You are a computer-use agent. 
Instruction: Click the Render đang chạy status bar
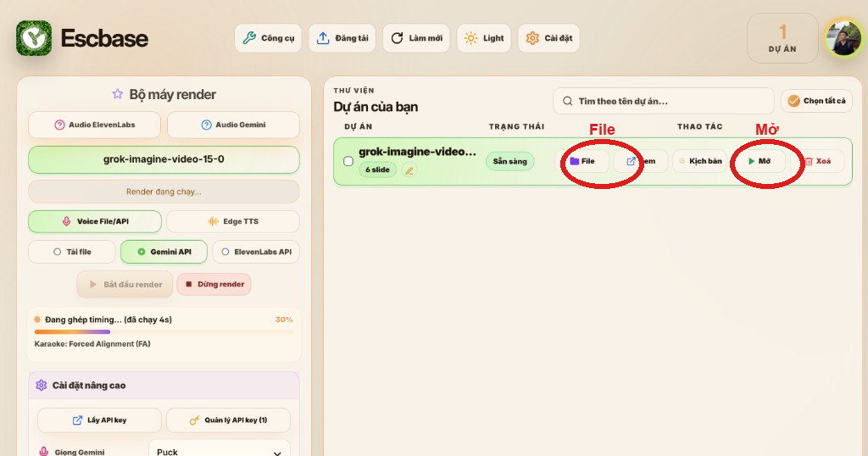[164, 192]
